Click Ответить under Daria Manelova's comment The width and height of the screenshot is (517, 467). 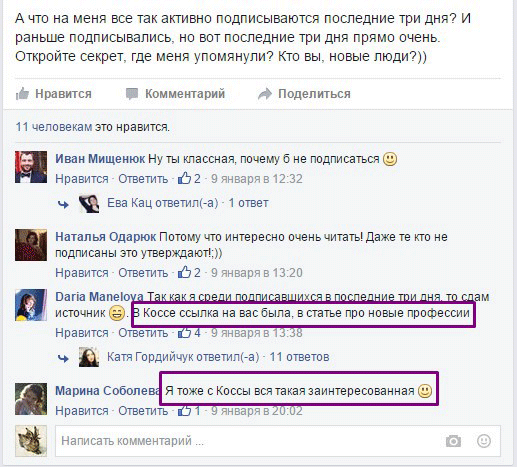pos(143,333)
